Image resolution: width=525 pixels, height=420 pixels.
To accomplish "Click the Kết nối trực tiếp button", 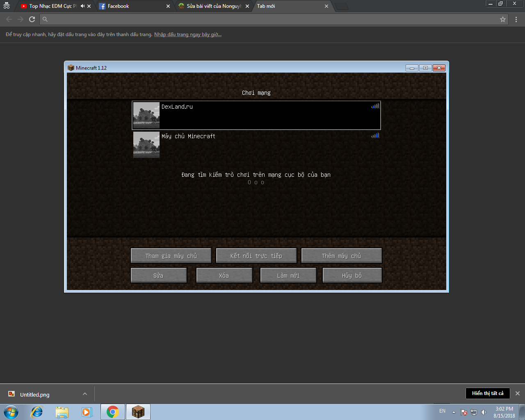I will point(256,256).
